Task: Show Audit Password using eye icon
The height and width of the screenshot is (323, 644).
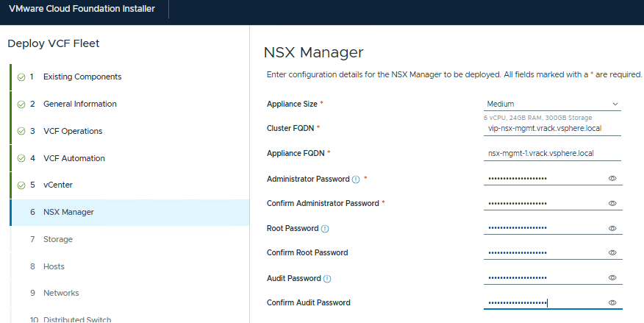Action: click(612, 277)
